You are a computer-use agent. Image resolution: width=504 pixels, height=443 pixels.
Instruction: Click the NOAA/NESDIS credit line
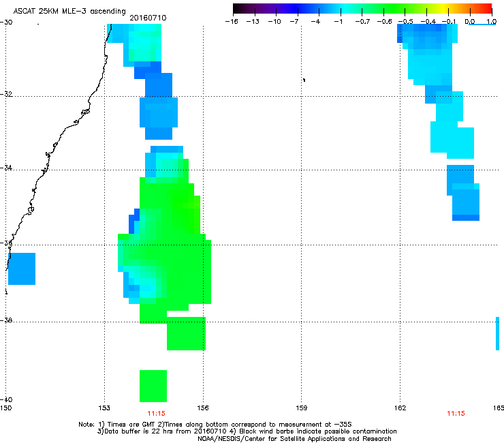[x=294, y=439]
